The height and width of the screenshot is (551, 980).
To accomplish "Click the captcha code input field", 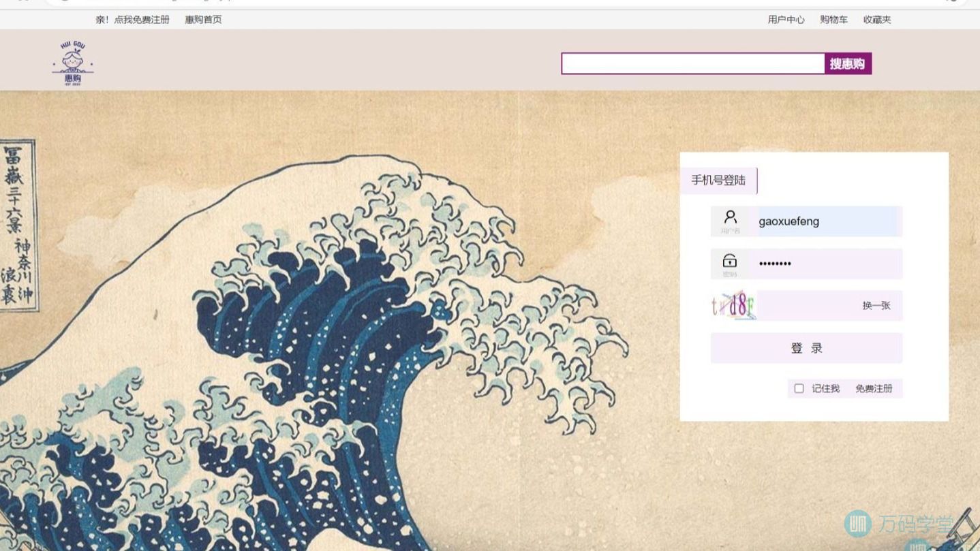I will 807,306.
